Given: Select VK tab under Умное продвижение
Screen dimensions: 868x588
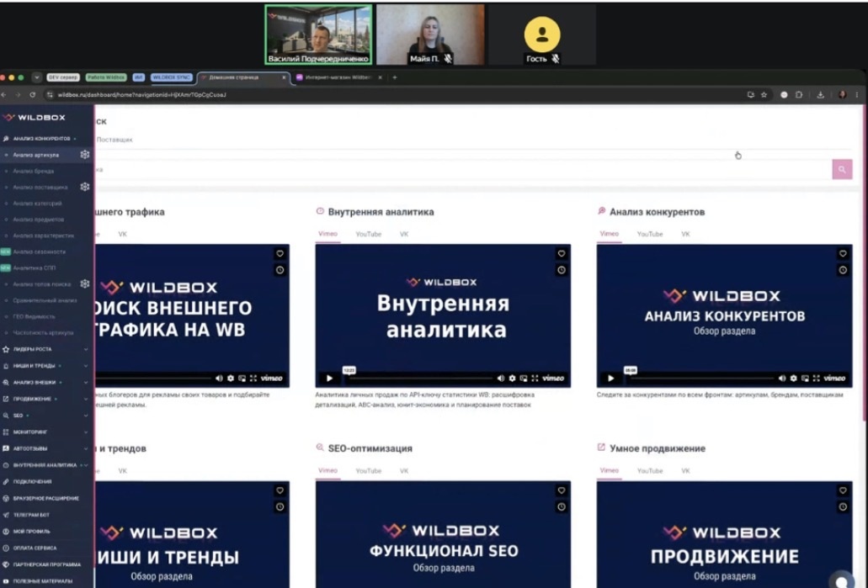Looking at the screenshot, I should coord(685,471).
